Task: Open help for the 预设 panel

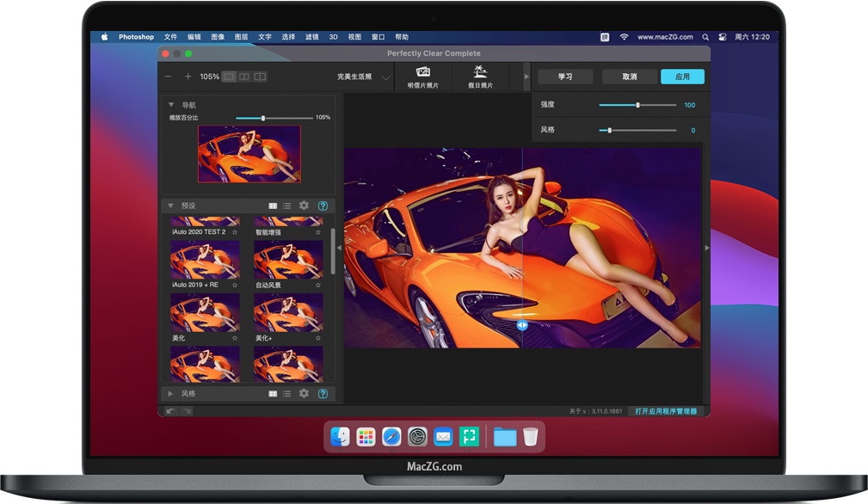Action: (x=323, y=206)
